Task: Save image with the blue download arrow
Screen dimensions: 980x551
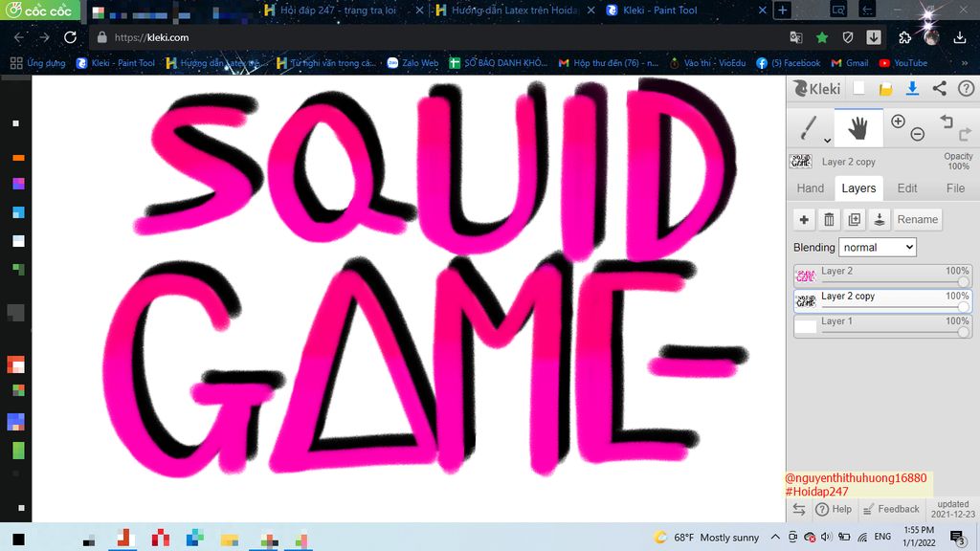Action: (x=912, y=88)
